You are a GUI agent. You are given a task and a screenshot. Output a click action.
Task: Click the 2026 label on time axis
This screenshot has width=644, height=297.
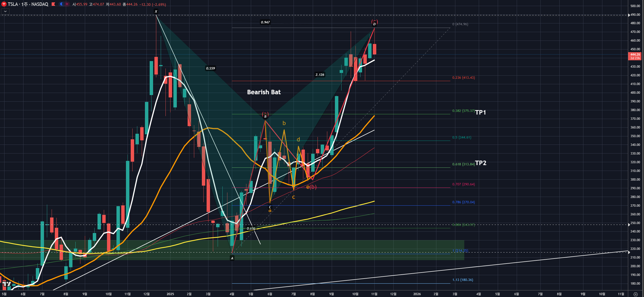pyautogui.click(x=417, y=294)
